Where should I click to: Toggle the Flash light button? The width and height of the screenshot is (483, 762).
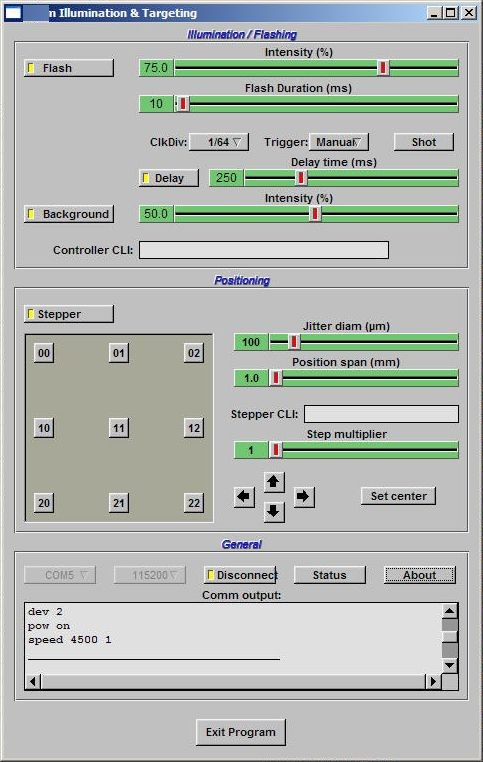[69, 68]
